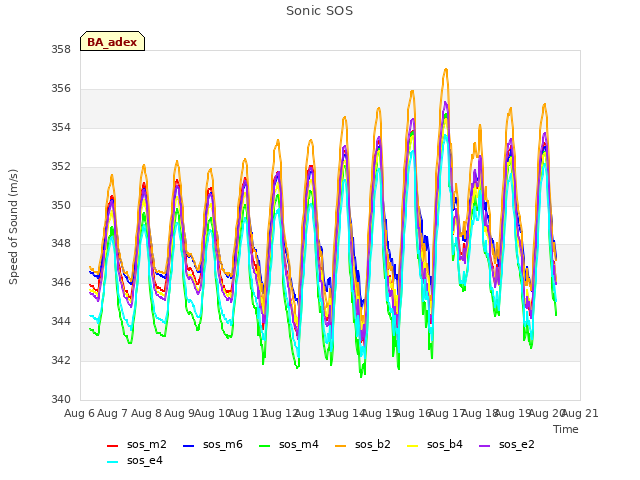Click the Sonic SOS chart title

(319, 11)
